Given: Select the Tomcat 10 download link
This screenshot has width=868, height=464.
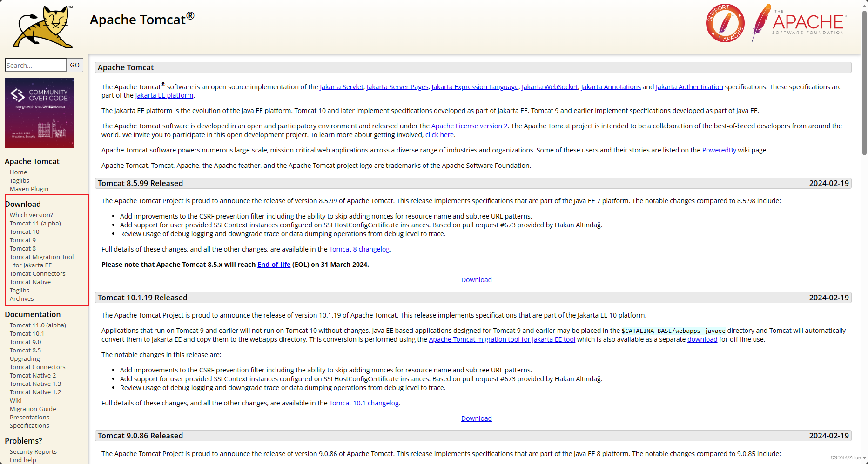Looking at the screenshot, I should 25,232.
